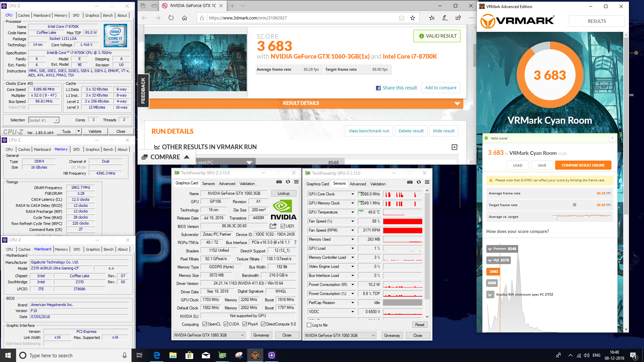Viewport: 644px width, 362px height.
Task: Open the favorites hub icon in browser
Action: 432,18
